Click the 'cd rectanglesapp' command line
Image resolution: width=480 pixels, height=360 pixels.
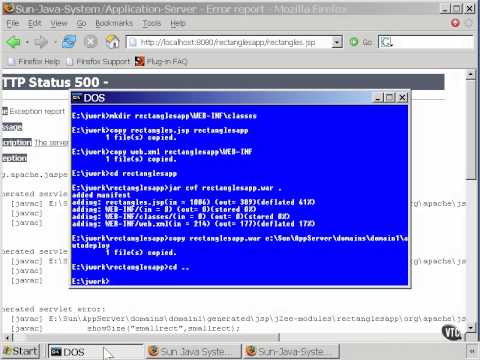[124, 174]
